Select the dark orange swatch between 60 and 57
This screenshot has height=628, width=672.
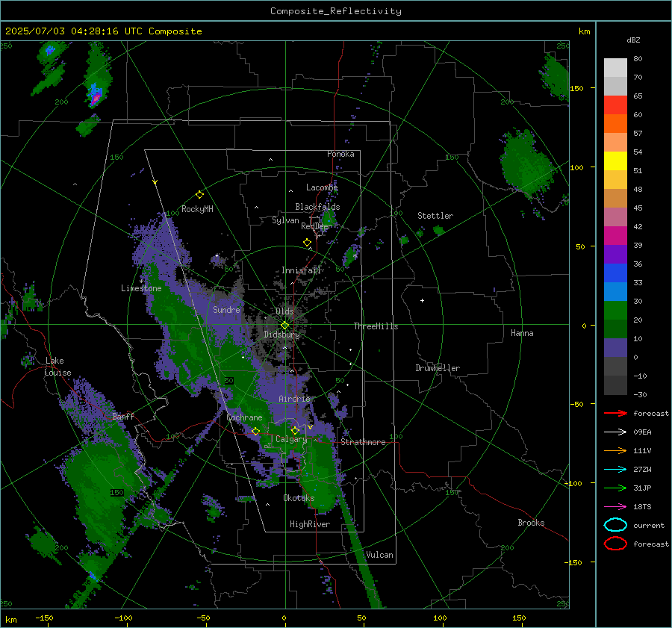point(615,124)
